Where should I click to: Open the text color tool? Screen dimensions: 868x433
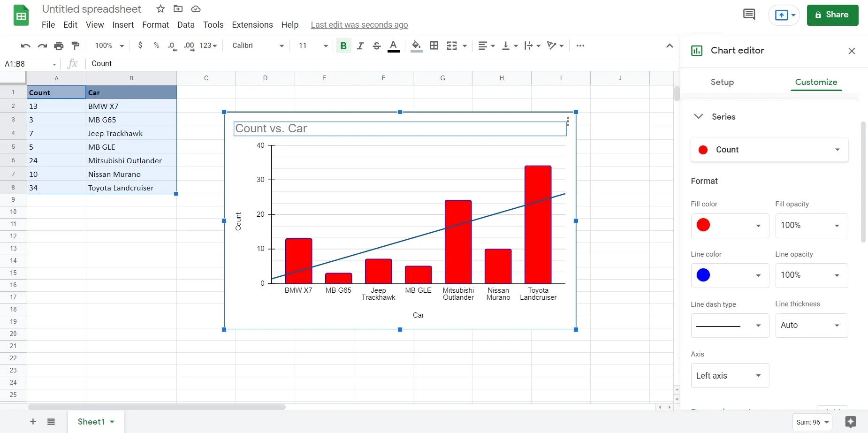point(394,46)
